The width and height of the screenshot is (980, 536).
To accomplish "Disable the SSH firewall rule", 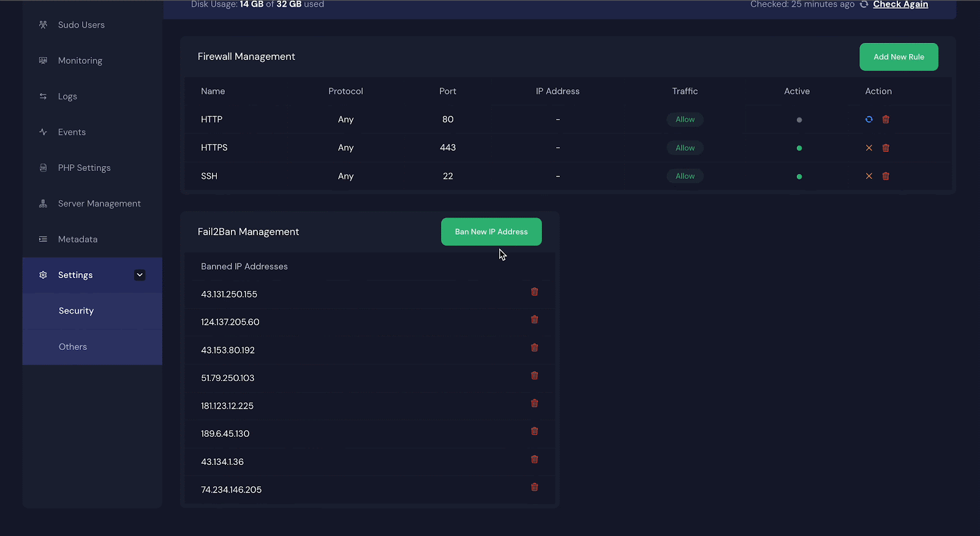I will point(869,176).
